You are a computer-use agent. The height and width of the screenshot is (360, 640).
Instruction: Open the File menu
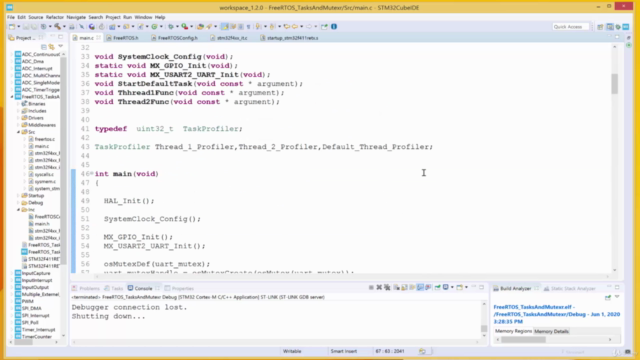11,17
